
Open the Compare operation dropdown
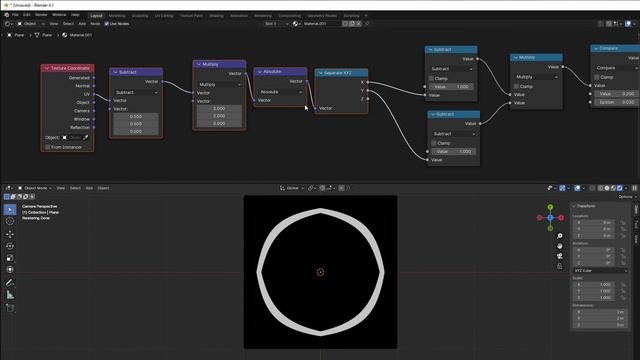[616, 68]
